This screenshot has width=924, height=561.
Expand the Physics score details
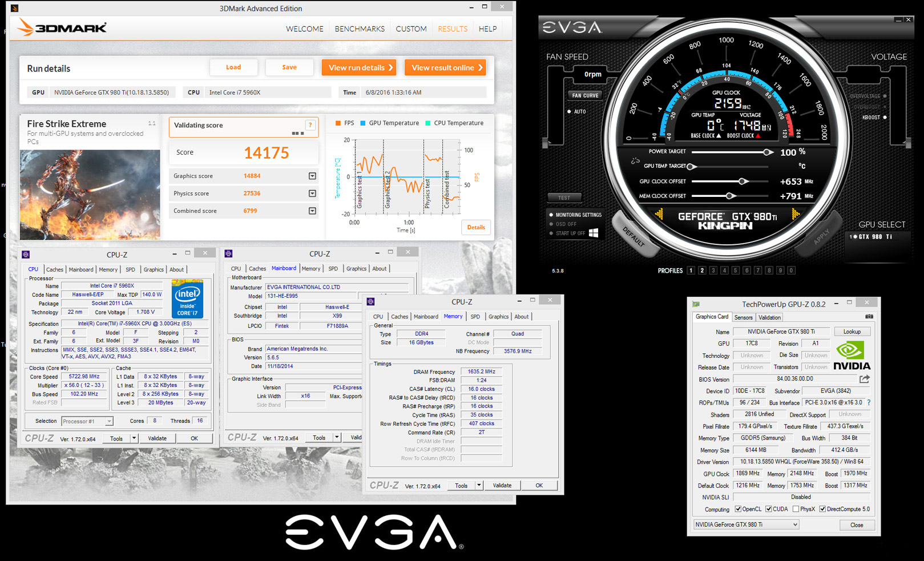coord(312,193)
